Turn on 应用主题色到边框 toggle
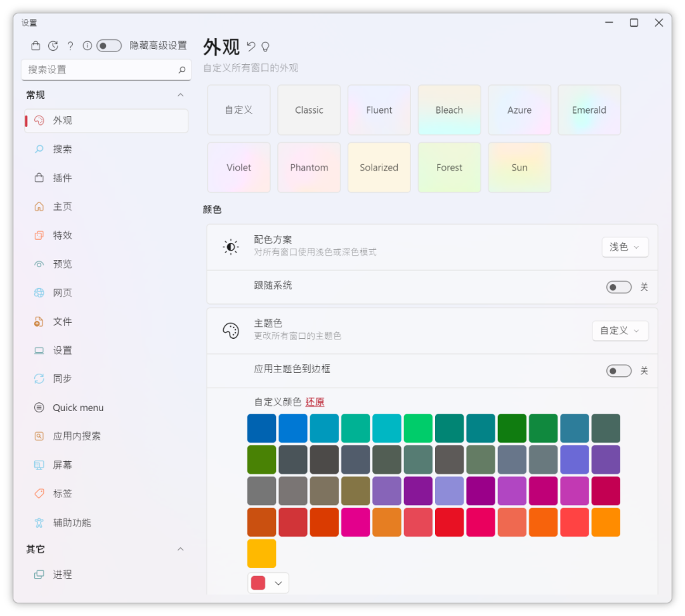Screen dimensions: 685x616 coord(618,371)
